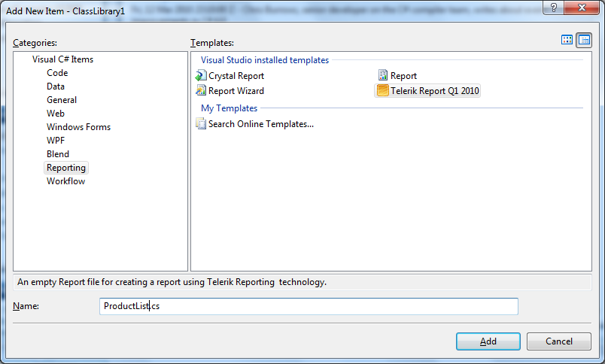The image size is (605, 364).
Task: Select the Web category
Action: 56,114
